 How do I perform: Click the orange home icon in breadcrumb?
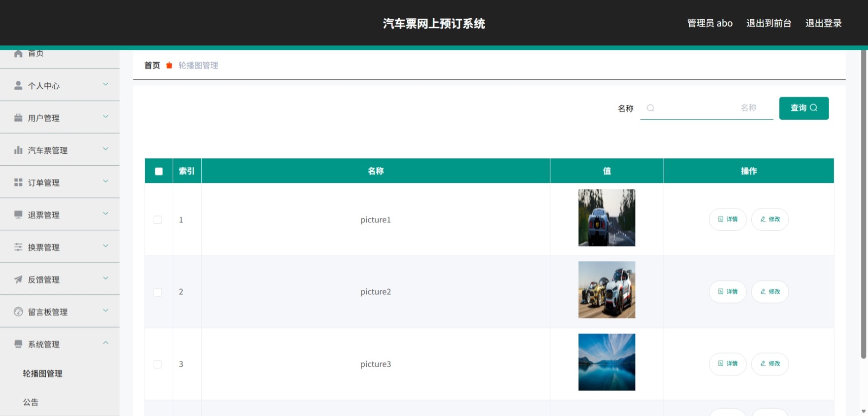(169, 65)
